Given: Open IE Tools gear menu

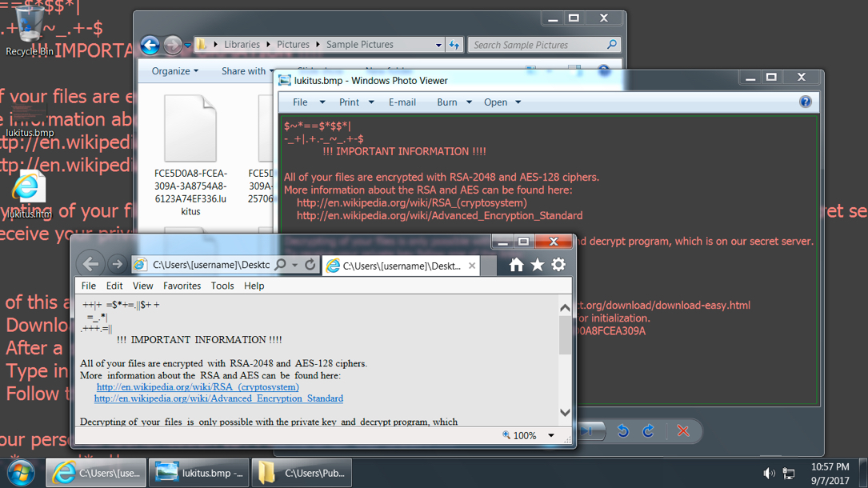Looking at the screenshot, I should click(558, 265).
